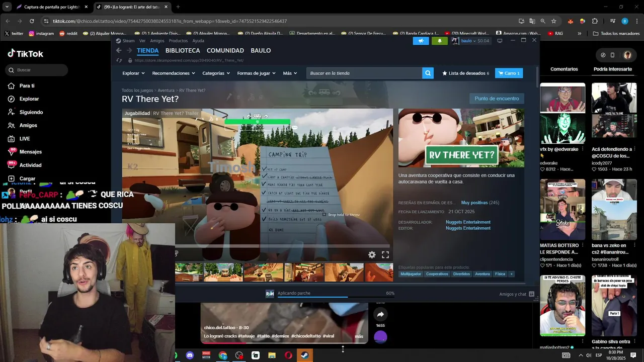Open Chrome three-dot menu
Viewport: 644px width, 362px height.
[637, 21]
